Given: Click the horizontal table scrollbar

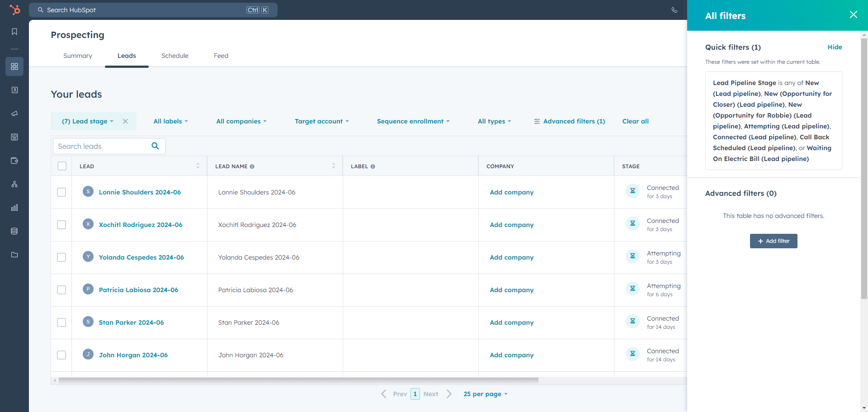Looking at the screenshot, I should pos(298,380).
